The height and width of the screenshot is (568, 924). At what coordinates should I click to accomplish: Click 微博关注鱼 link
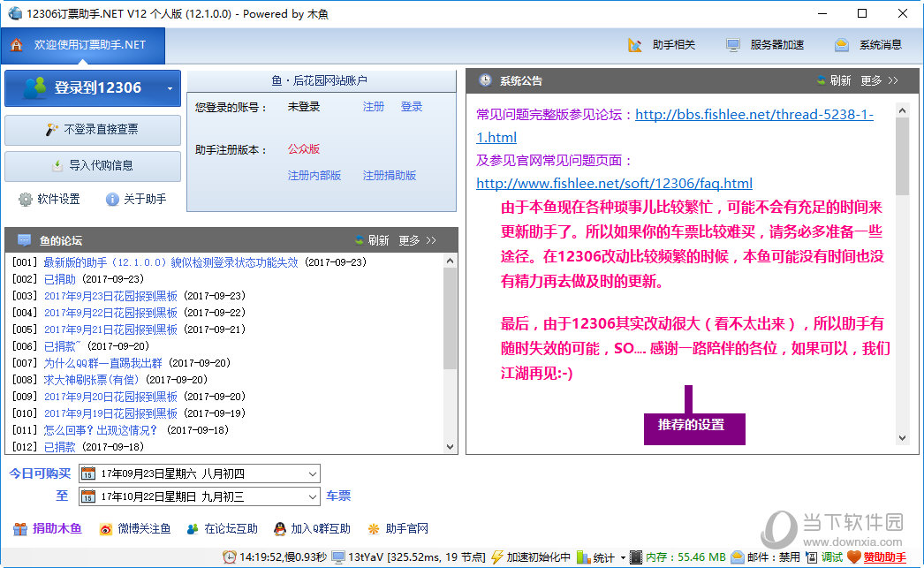(135, 529)
